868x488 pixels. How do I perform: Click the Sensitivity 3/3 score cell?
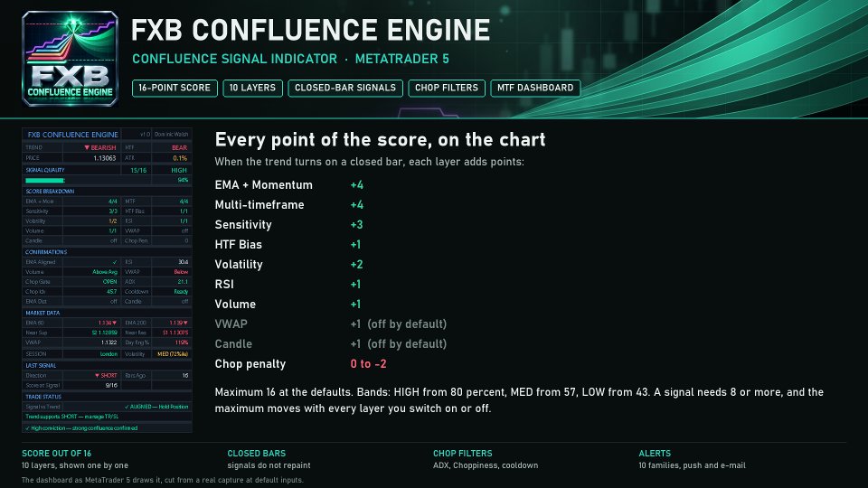point(113,211)
